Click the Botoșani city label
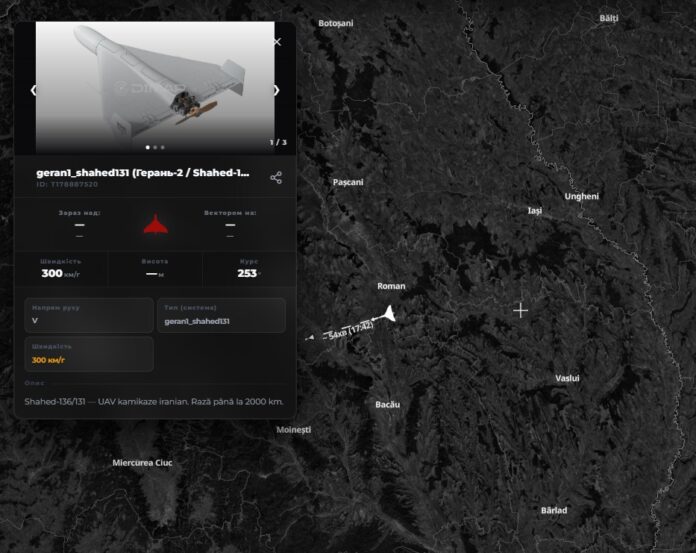This screenshot has height=553, width=696. click(x=336, y=23)
